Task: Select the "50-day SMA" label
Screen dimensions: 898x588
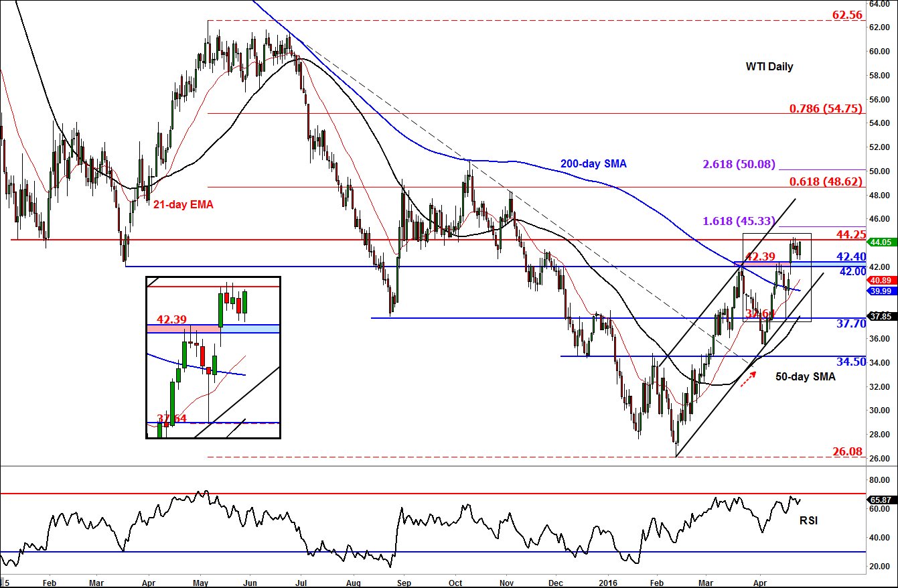Action: click(x=806, y=377)
